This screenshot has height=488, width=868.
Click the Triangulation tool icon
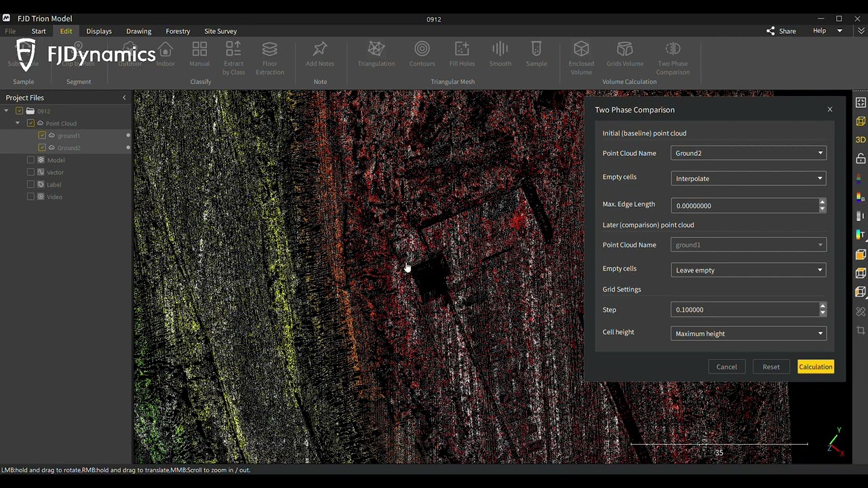click(x=376, y=54)
